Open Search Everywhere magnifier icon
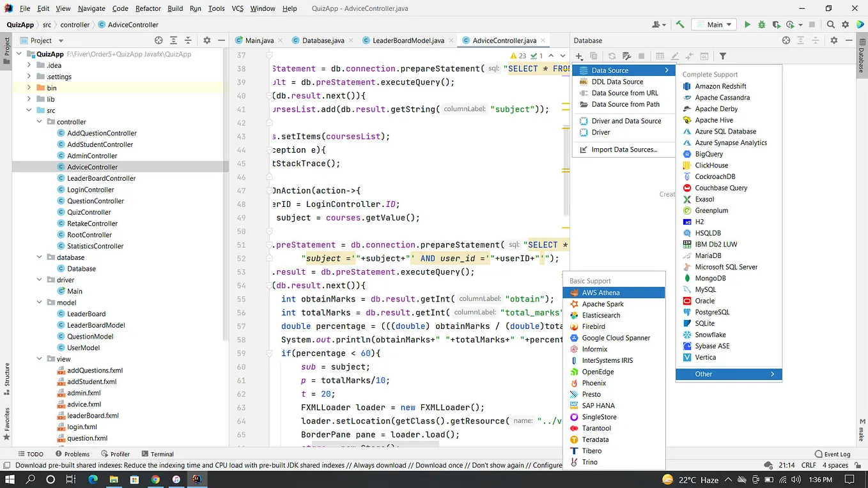The image size is (868, 488). [x=830, y=25]
